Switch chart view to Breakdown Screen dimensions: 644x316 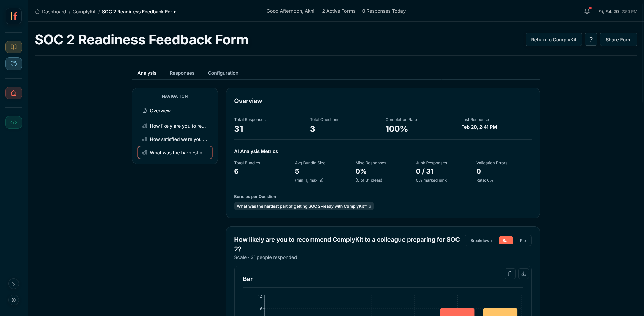[481, 240]
